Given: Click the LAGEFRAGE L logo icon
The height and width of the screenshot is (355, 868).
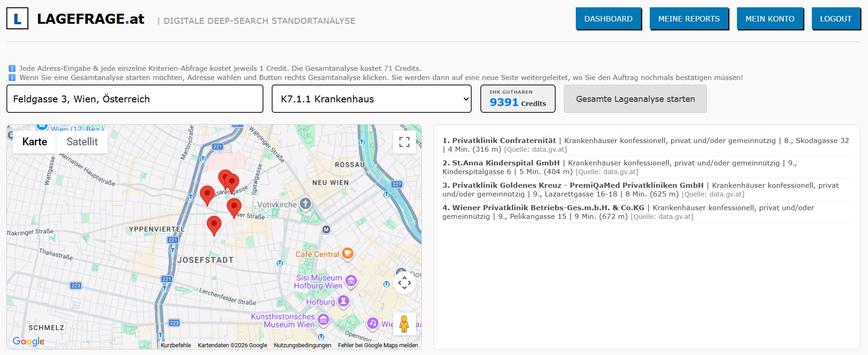Looking at the screenshot, I should click(x=17, y=19).
